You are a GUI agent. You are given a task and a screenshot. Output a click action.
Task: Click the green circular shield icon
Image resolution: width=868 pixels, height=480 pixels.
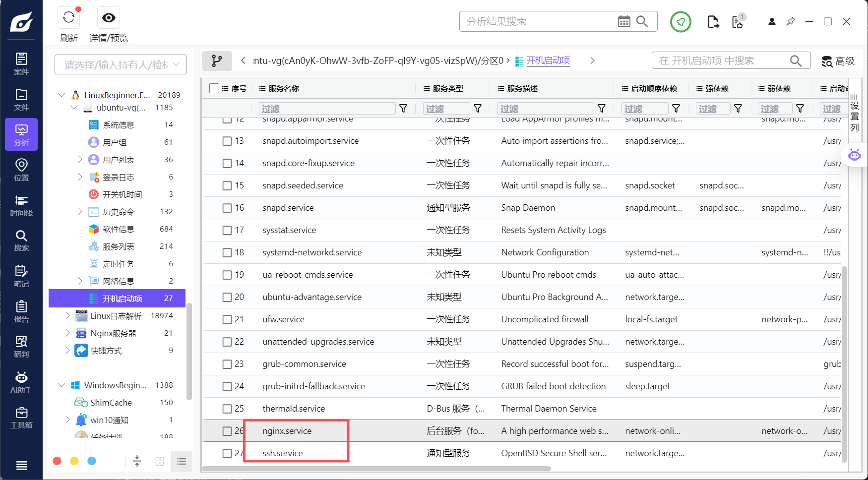coord(681,22)
